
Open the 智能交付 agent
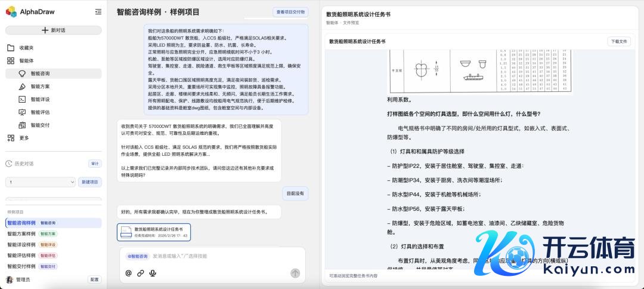point(40,125)
